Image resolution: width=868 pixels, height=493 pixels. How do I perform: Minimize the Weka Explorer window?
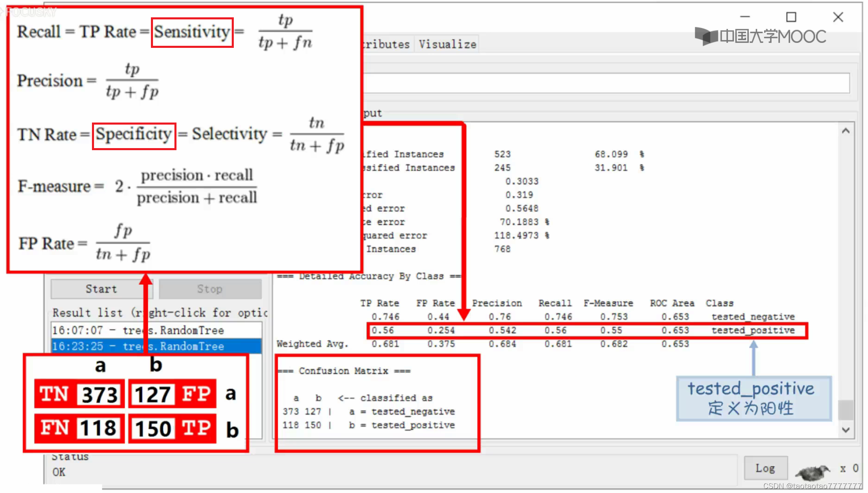coord(745,17)
